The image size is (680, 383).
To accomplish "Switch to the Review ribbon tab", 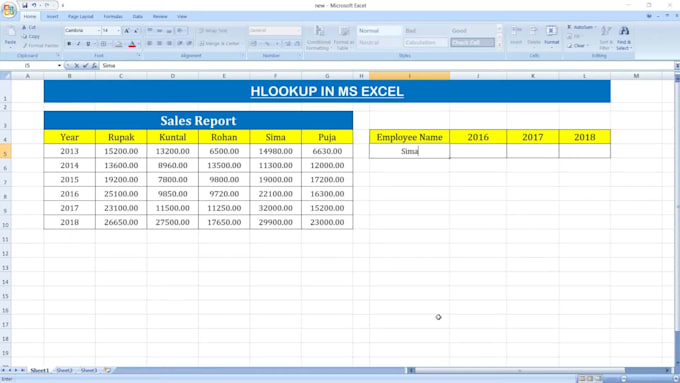I will coord(160,16).
